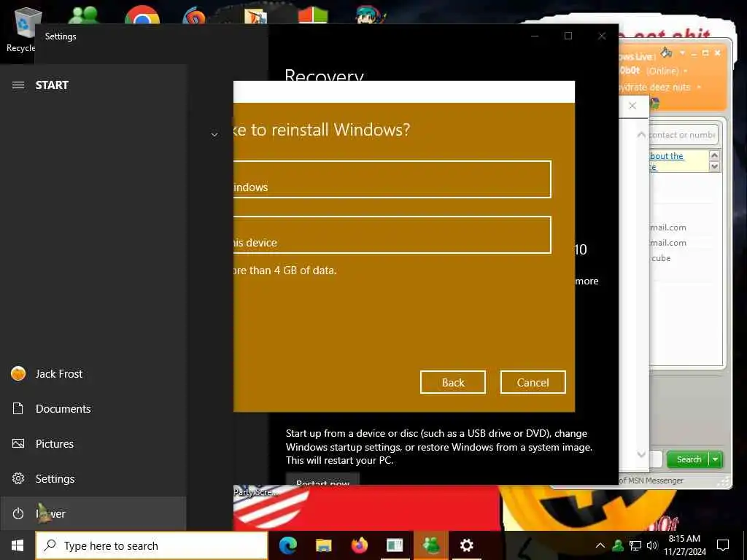This screenshot has width=747, height=560.
Task: Open Documents from the Start menu
Action: coord(93,408)
